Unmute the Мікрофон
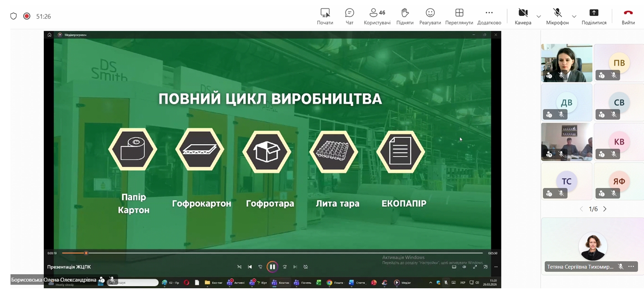This screenshot has height=291, width=644. pyautogui.click(x=557, y=13)
